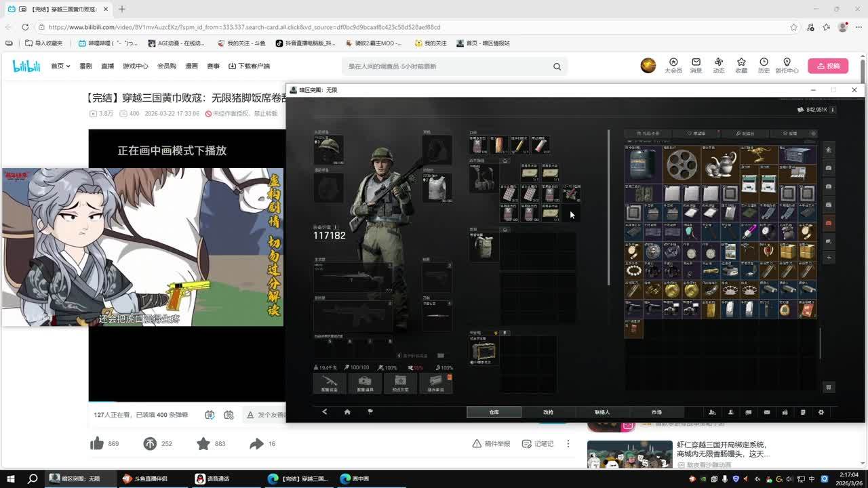Like the Bilibili video with thumbs-up

(97, 444)
